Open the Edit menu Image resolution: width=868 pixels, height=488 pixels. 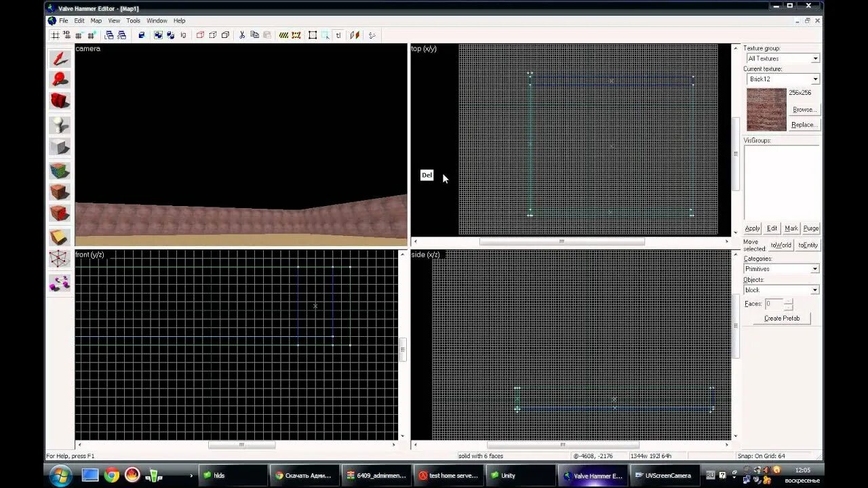79,20
